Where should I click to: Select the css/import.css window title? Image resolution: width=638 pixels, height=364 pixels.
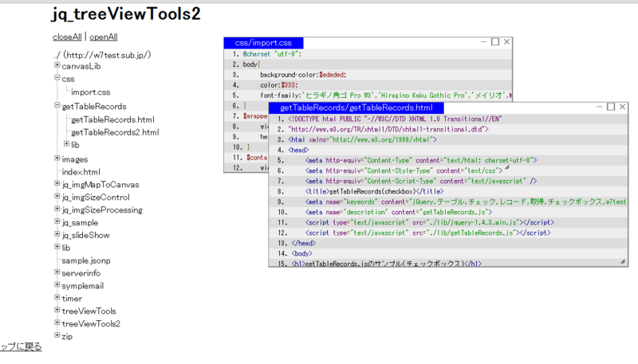tap(263, 43)
